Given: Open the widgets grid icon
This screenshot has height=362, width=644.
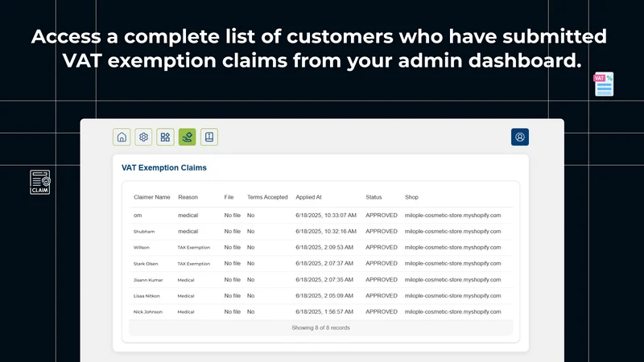Looking at the screenshot, I should [x=165, y=137].
